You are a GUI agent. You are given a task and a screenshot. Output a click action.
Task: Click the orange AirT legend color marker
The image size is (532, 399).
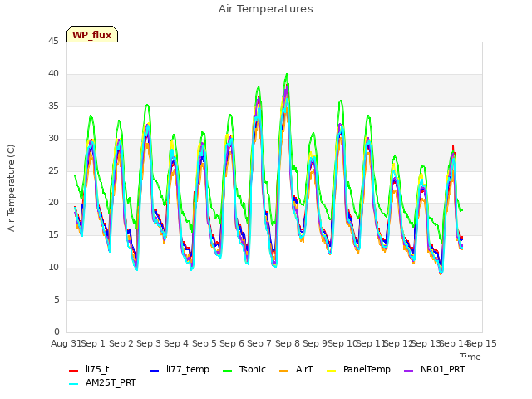click(283, 370)
